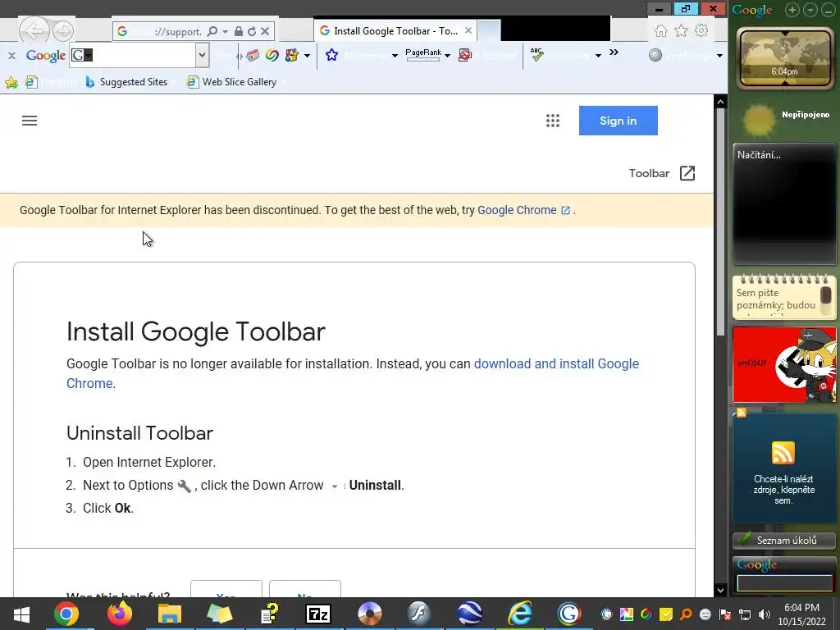Image resolution: width=840 pixels, height=630 pixels.
Task: Click the ABC spell check icon
Action: [x=536, y=54]
